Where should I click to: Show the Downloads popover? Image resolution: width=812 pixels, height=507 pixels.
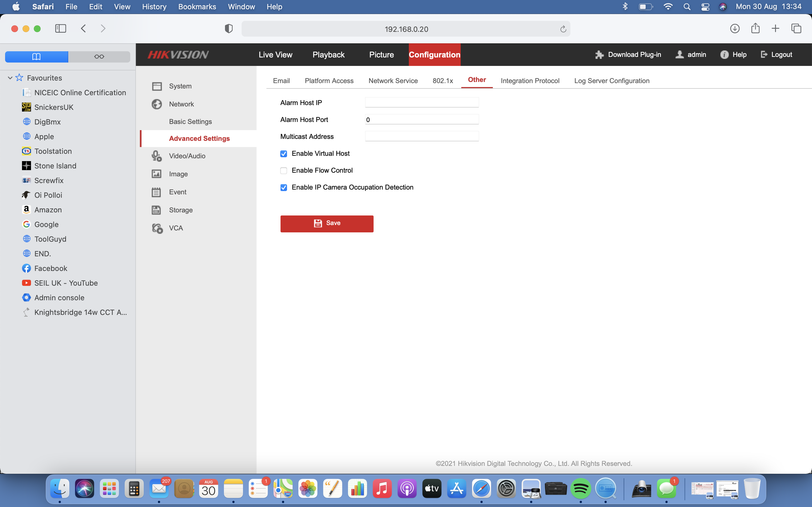click(x=735, y=28)
